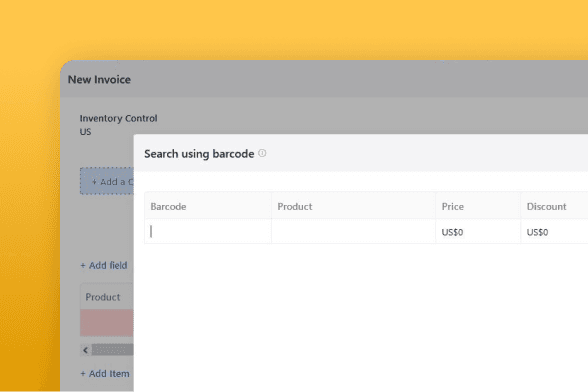Click the pink highlighted product cell
This screenshot has width=588, height=392.
point(107,323)
